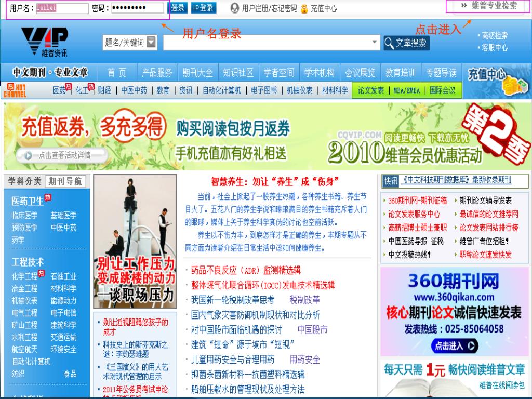Switch to the 学科分类 tab

click(24, 181)
